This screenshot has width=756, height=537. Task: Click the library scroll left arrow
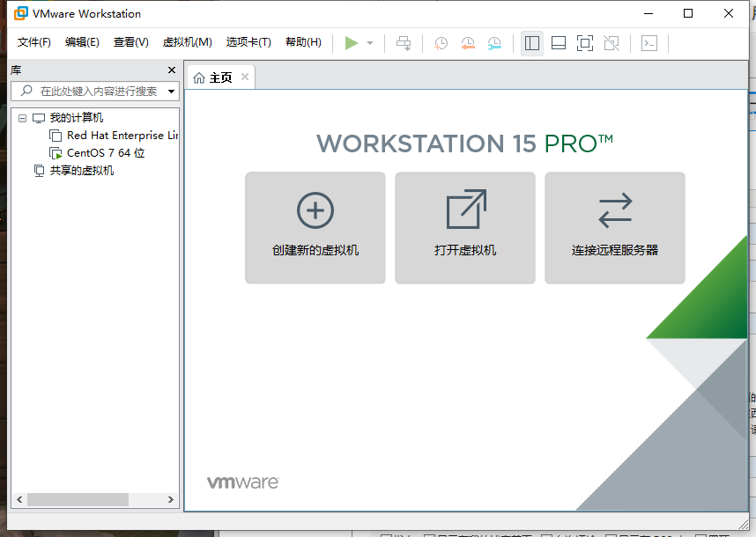[19, 499]
